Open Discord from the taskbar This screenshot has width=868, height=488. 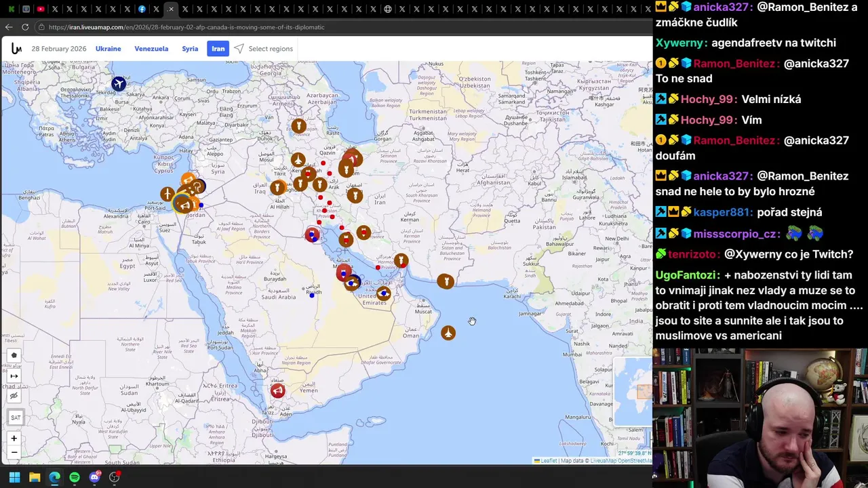tap(94, 477)
